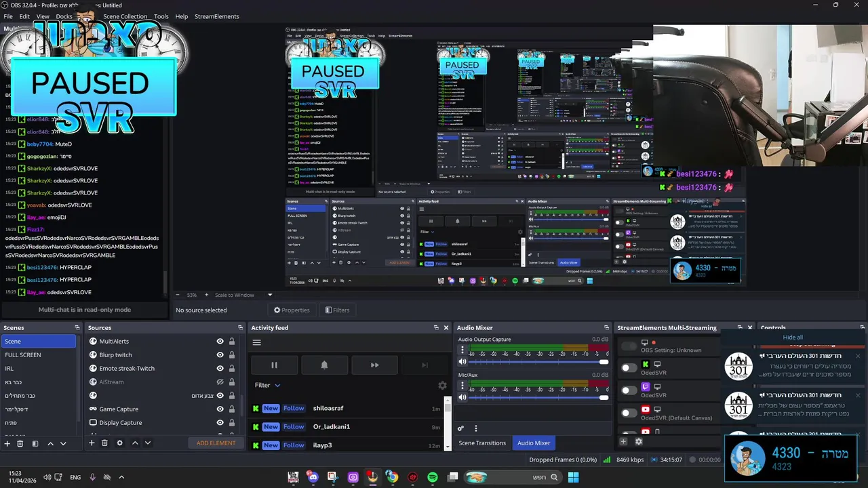Screen dimensions: 868x488
Task: Mute the Audio Output Capture speaker
Action: coord(462,362)
